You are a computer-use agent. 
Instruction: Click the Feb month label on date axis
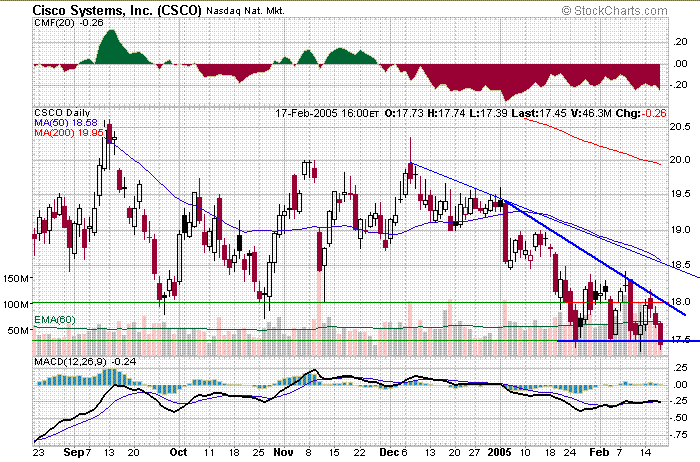(599, 452)
